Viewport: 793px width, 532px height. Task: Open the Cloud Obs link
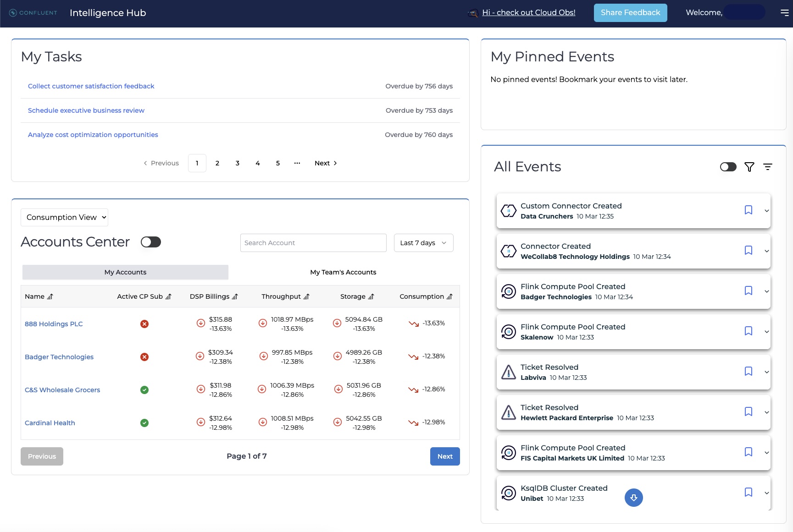528,13
